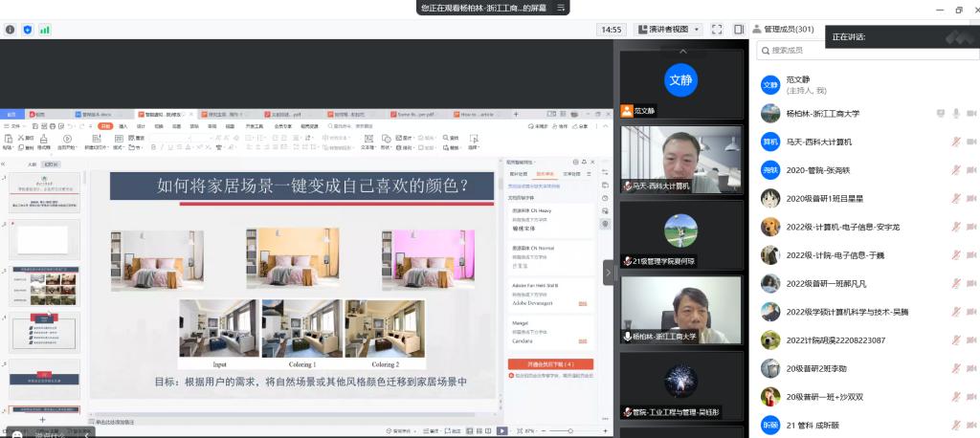The height and width of the screenshot is (438, 980).
Task: Unmute 马天-西科大计算机 in member list
Action: click(955, 142)
